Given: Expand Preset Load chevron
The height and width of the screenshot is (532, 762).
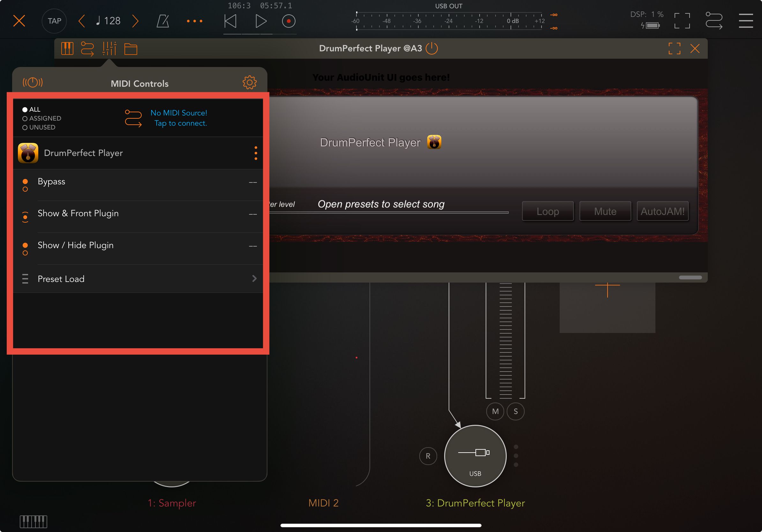Looking at the screenshot, I should coord(254,279).
